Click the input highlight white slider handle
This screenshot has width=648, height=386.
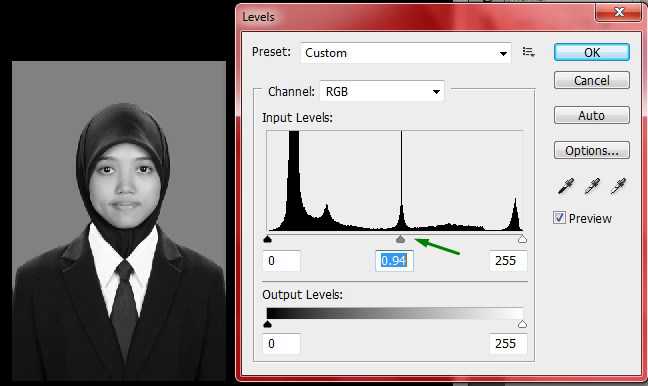522,239
